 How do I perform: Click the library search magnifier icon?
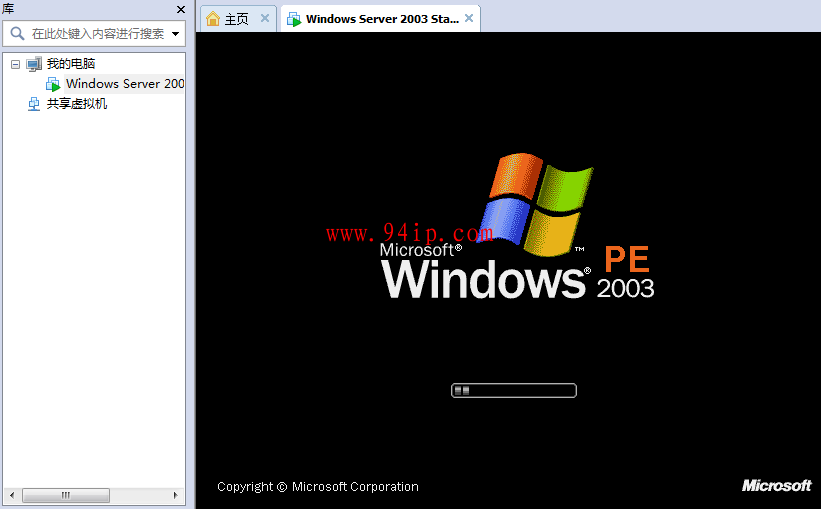click(x=17, y=34)
